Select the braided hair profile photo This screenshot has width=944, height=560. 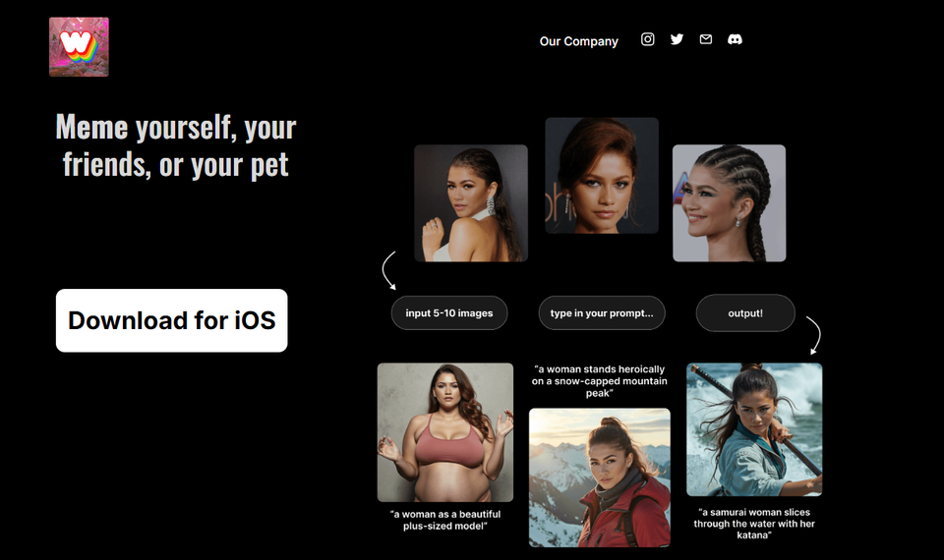click(729, 203)
